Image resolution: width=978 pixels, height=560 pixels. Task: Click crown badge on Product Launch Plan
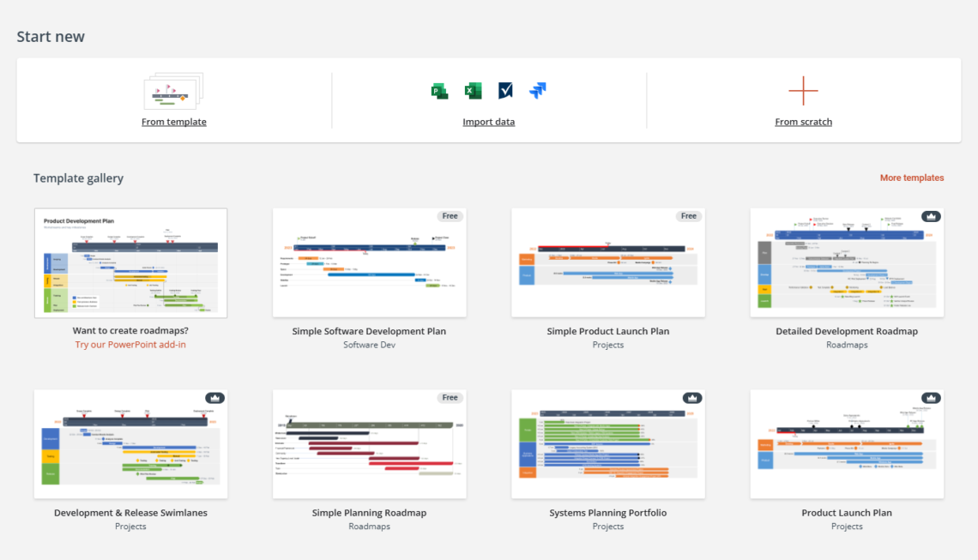[x=930, y=398]
